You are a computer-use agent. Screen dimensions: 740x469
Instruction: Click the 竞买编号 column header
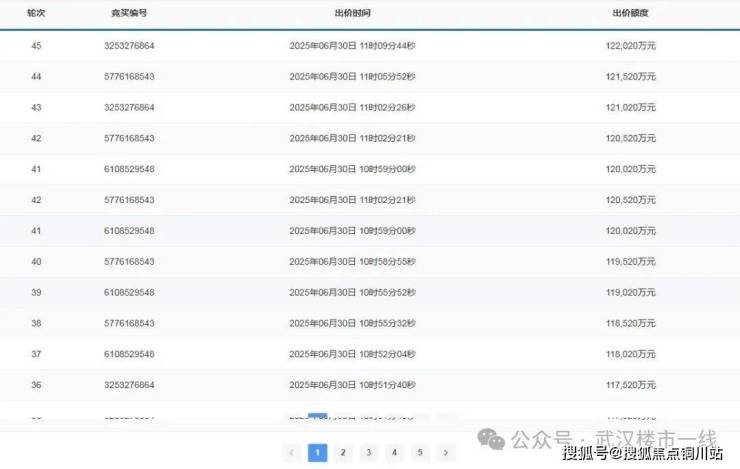click(x=129, y=14)
